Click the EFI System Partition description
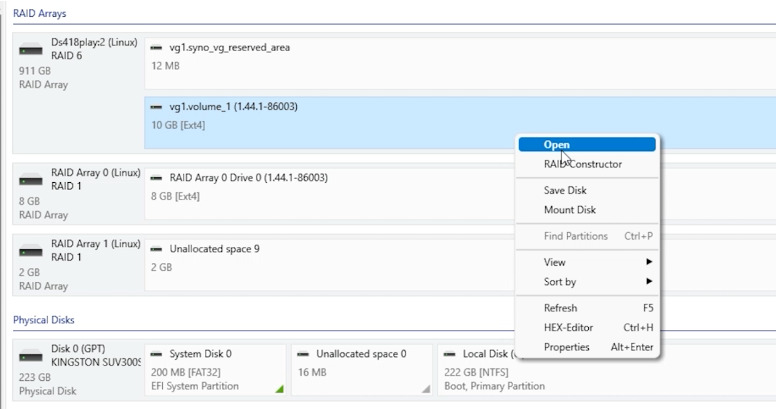The image size is (776, 409). (x=195, y=386)
